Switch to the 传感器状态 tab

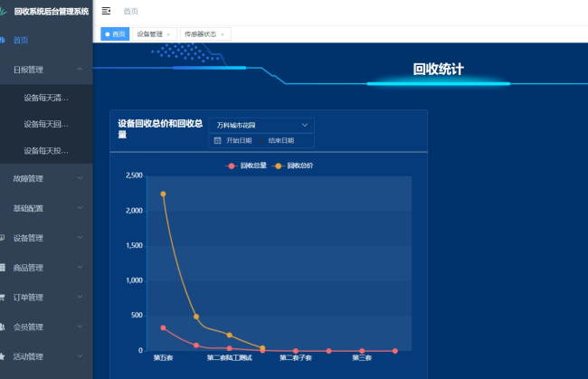pos(201,34)
